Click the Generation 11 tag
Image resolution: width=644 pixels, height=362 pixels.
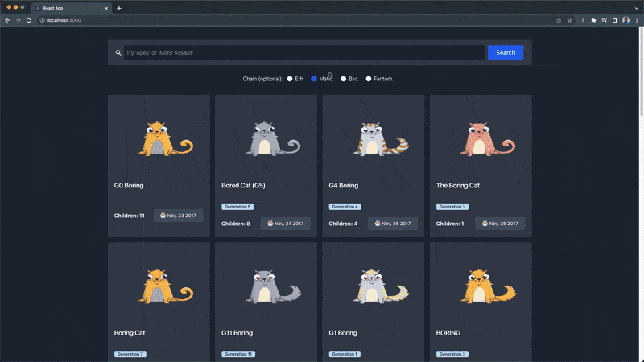(238, 354)
